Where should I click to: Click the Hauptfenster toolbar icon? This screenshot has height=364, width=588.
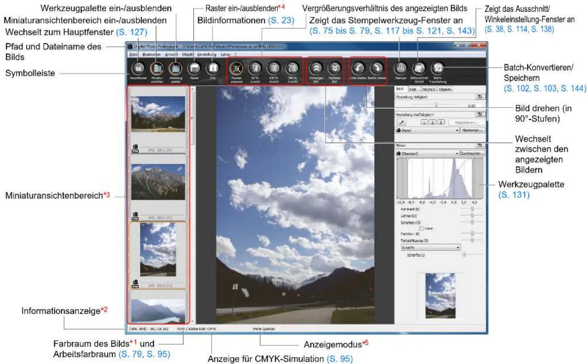137,68
